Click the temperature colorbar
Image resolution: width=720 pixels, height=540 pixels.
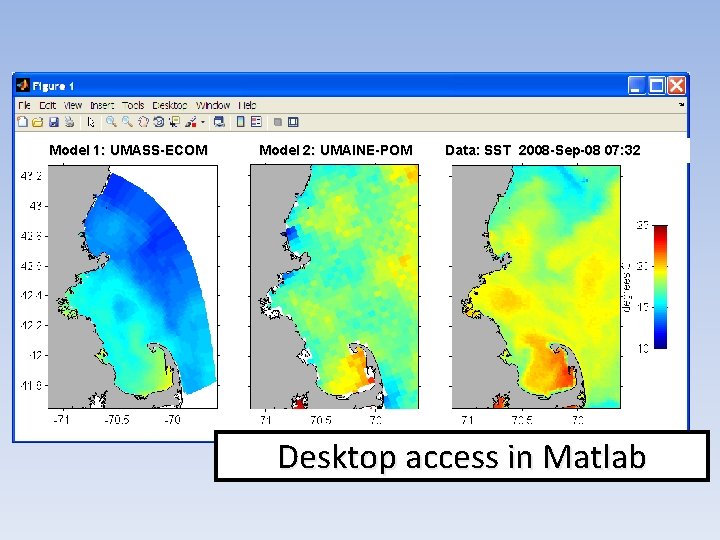click(660, 287)
